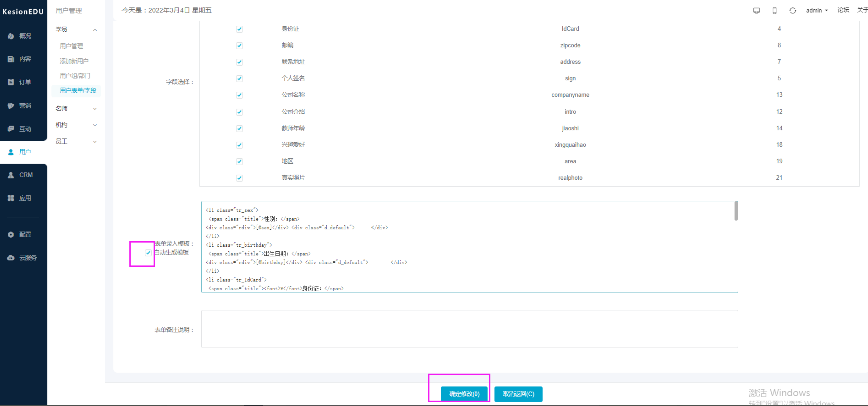Toggle the 自动生成模板 checkbox
The height and width of the screenshot is (406, 868).
pos(148,253)
